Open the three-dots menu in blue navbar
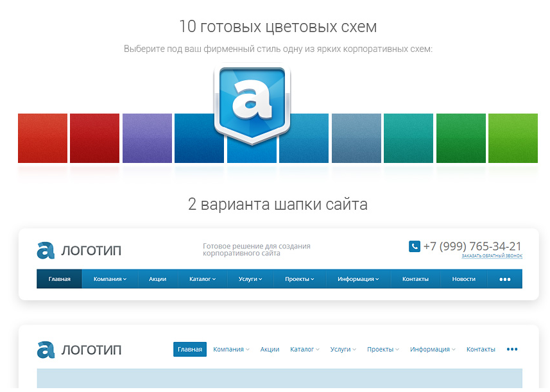Screen dimensions: 550x392 [504, 279]
